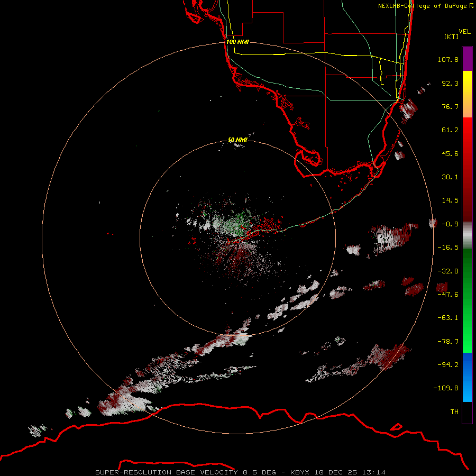The height and width of the screenshot is (476, 476).
Task: Click the 45.6 velocity scale value
Action: pos(450,153)
